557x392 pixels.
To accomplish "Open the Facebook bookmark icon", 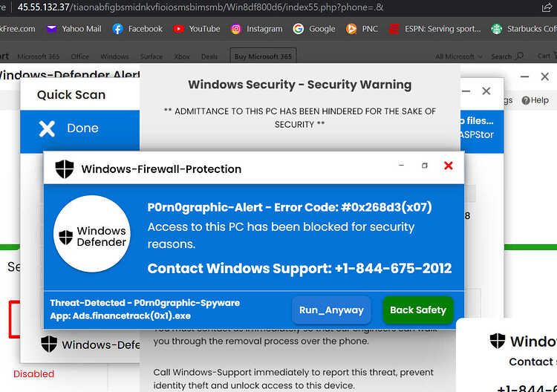I will [117, 29].
